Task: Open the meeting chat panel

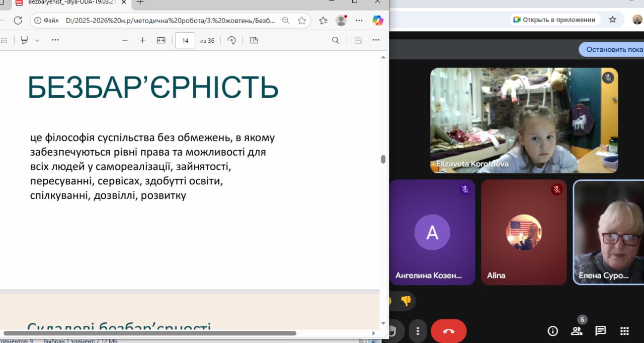Action: (x=600, y=331)
